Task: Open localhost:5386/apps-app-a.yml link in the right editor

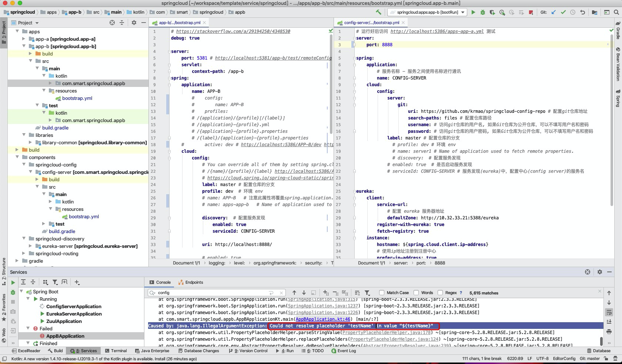Action: (x=437, y=31)
